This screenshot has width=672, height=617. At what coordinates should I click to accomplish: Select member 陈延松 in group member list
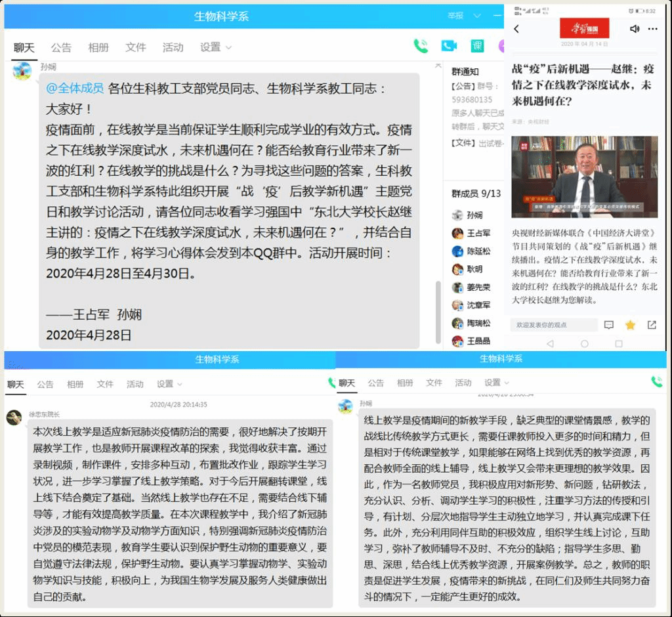tap(478, 251)
